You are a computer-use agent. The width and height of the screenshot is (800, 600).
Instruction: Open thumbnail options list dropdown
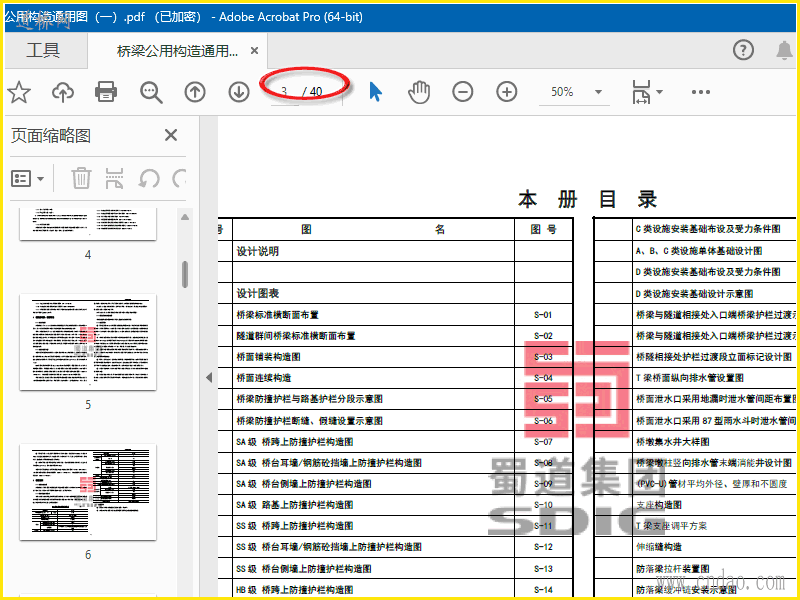27,179
